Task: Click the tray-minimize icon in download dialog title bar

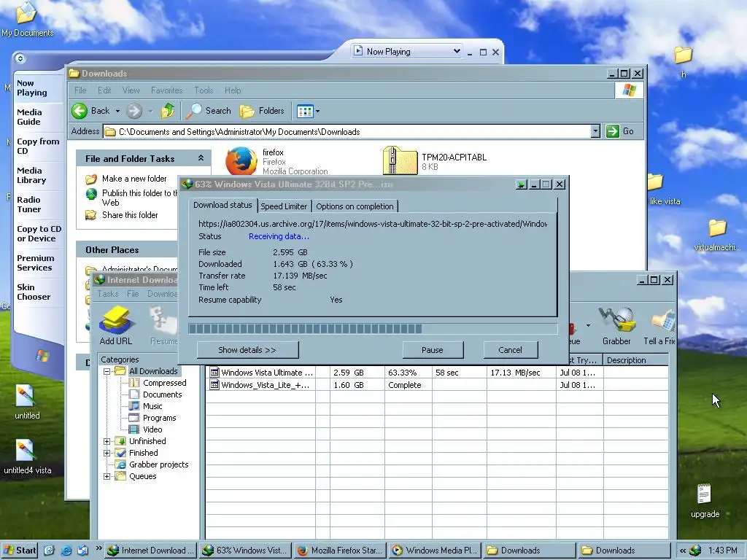Action: [522, 184]
